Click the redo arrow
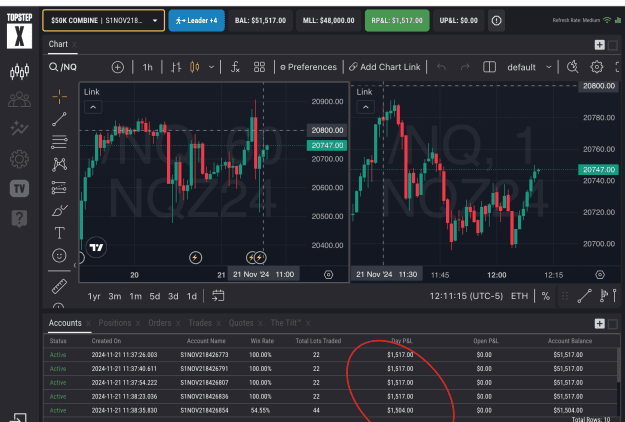The height and width of the screenshot is (422, 625). pyautogui.click(x=465, y=67)
